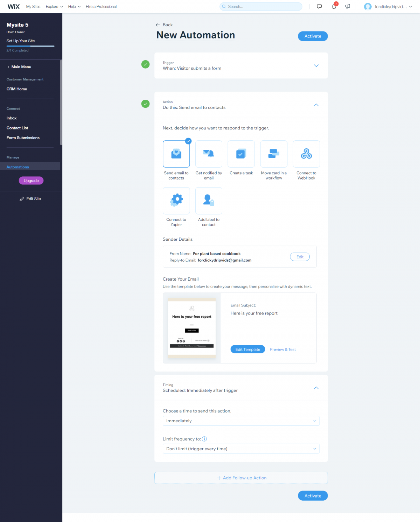The width and height of the screenshot is (420, 522).
Task: Collapse the Action section chevron
Action: click(316, 105)
